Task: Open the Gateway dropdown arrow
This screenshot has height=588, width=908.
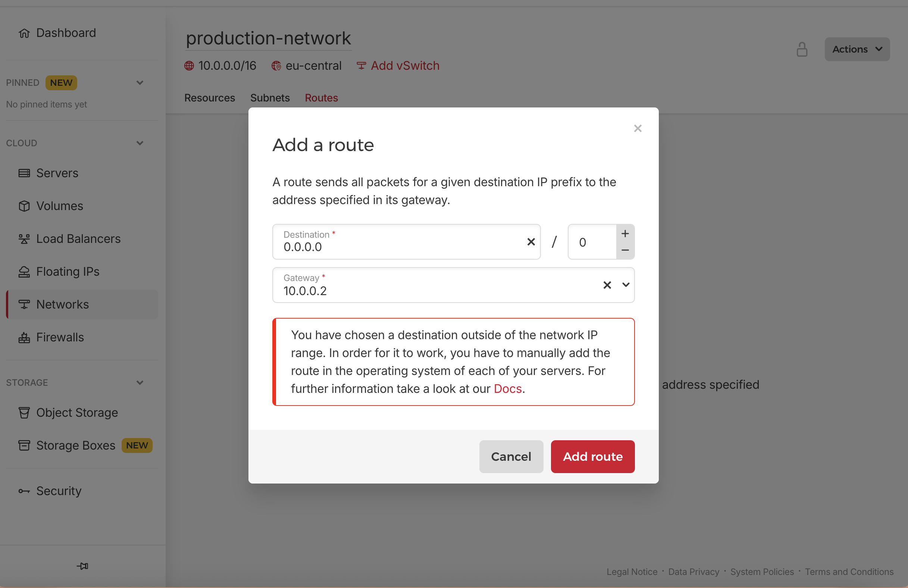Action: click(x=626, y=285)
